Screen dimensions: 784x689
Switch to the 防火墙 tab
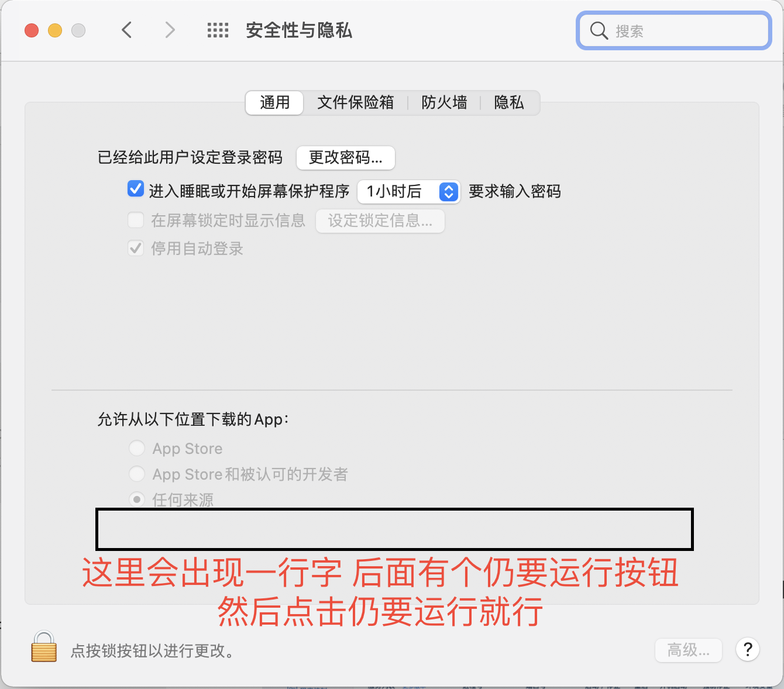[x=444, y=103]
